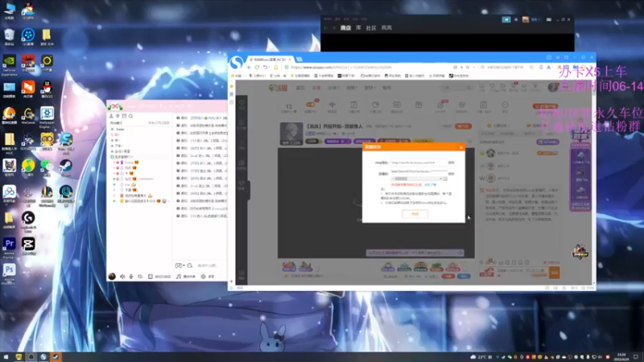Open the CapCut (Jianying) desktop shortcut
This screenshot has width=644, height=362.
pyautogui.click(x=28, y=246)
